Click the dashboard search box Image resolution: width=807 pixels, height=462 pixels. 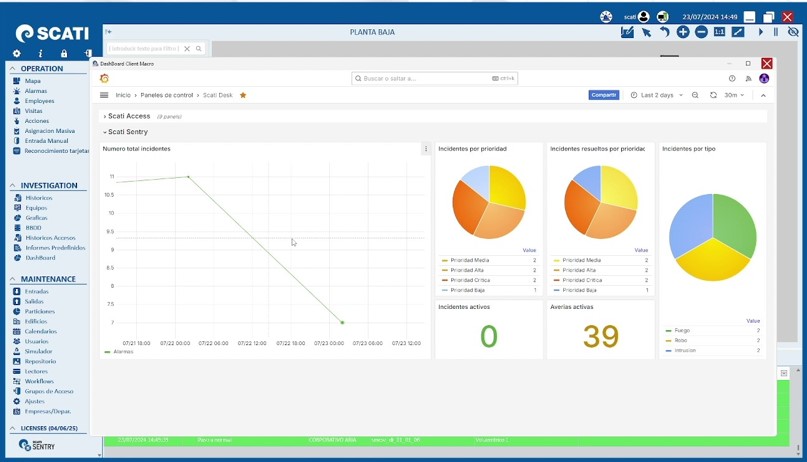click(434, 78)
